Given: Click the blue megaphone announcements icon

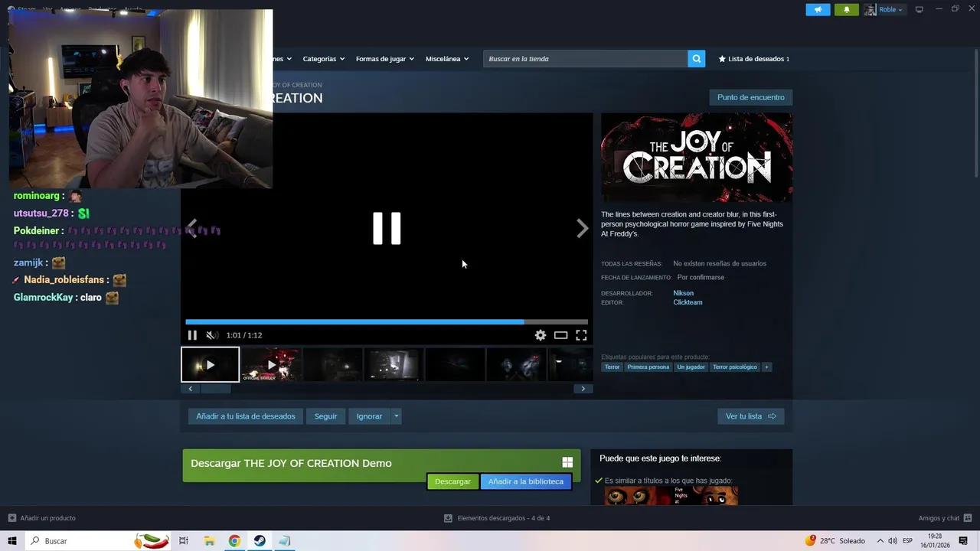Looking at the screenshot, I should [x=818, y=10].
